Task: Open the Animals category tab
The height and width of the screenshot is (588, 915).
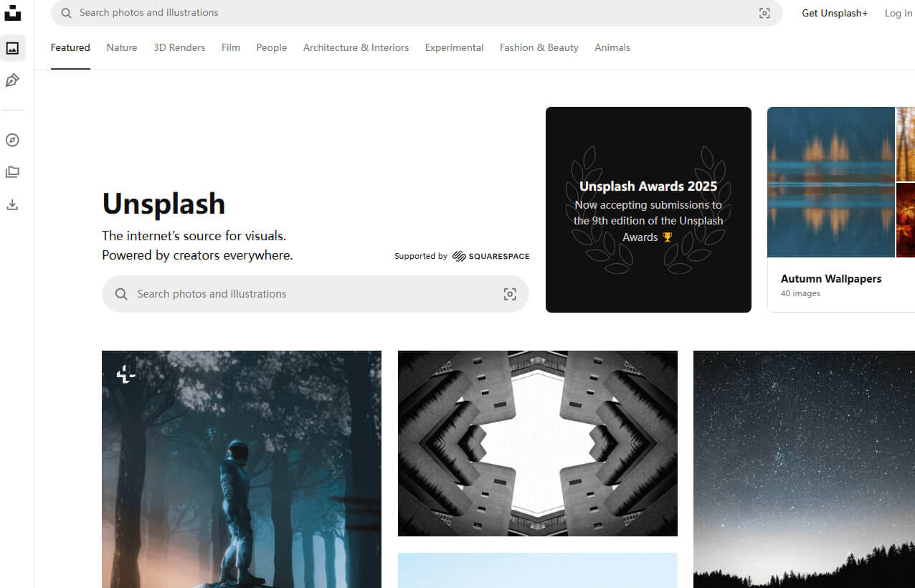Action: [612, 48]
